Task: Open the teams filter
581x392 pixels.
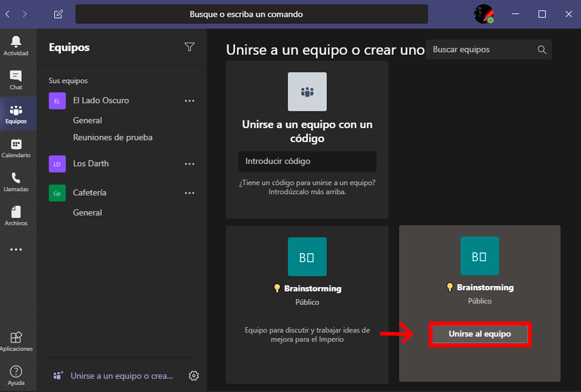Action: (190, 46)
